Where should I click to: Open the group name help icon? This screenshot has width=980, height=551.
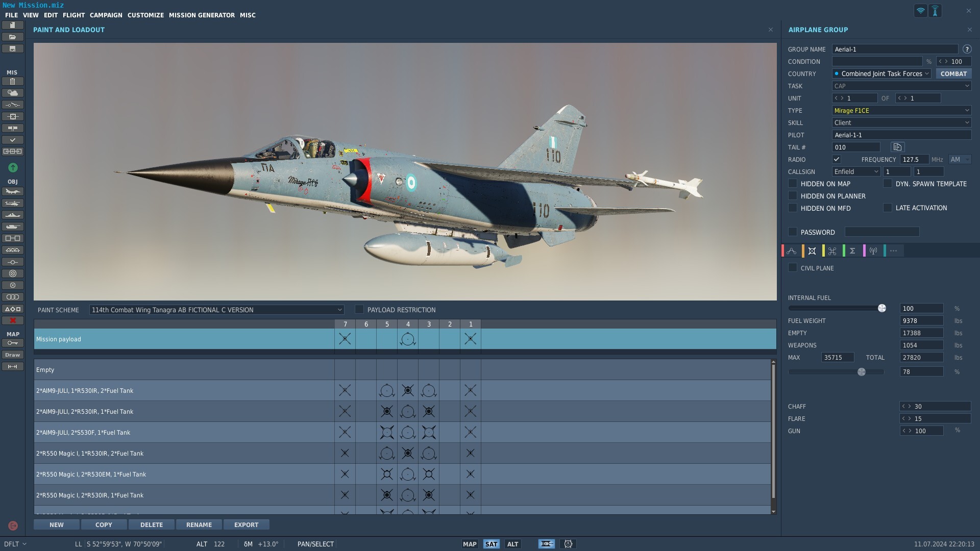[x=967, y=49]
